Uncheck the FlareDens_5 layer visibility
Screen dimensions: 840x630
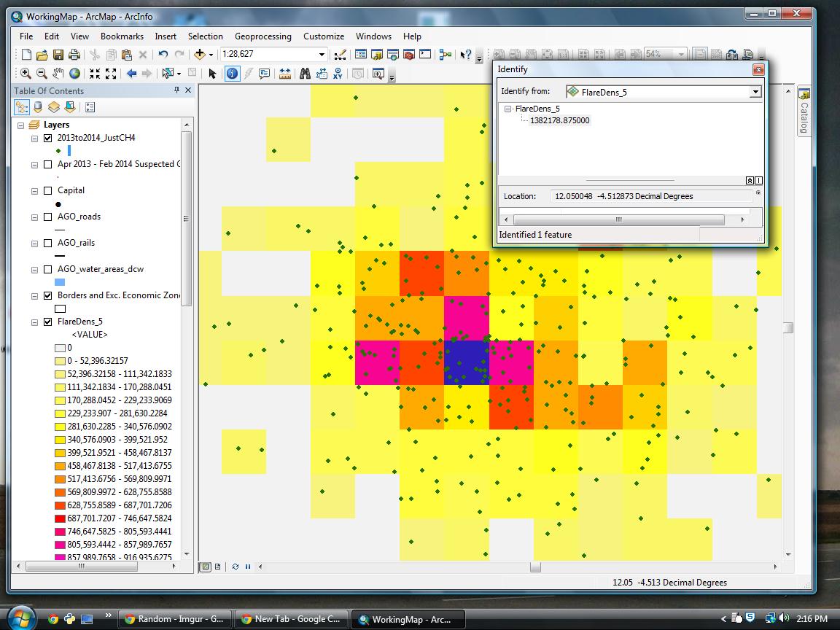[x=48, y=322]
